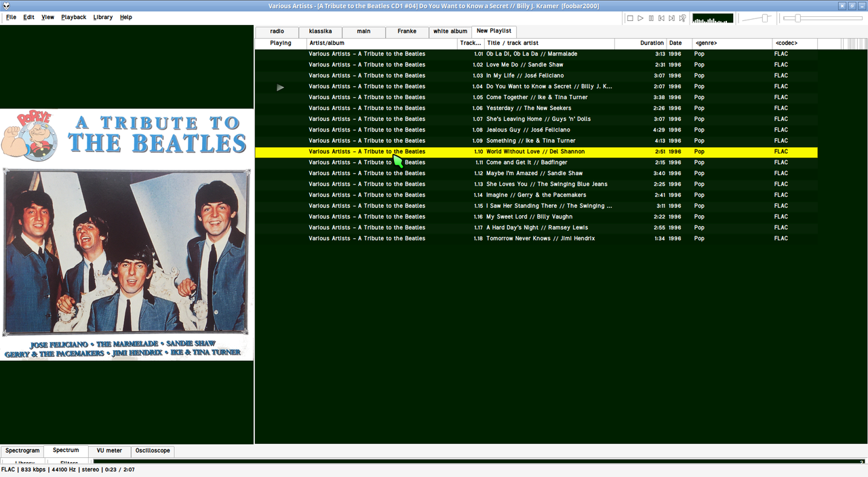Skip to the next track

(671, 18)
